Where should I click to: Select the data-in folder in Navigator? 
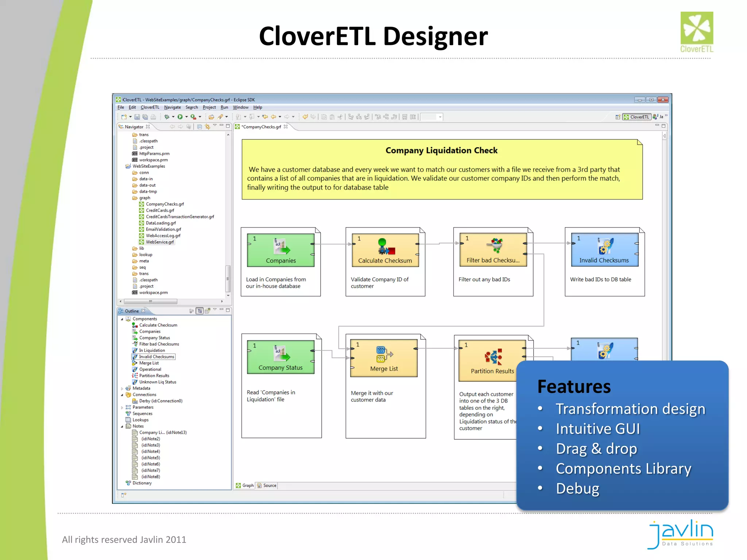point(146,179)
